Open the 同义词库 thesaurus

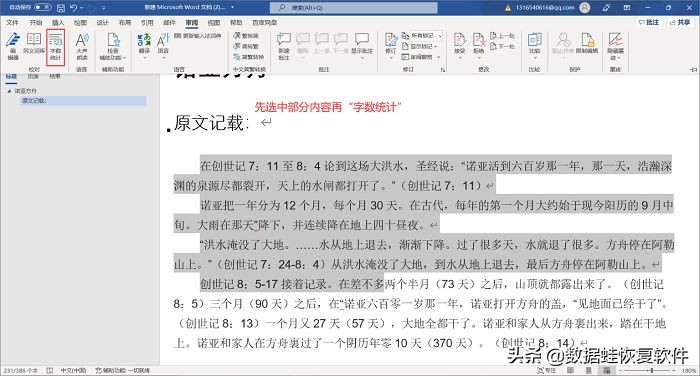tap(34, 44)
